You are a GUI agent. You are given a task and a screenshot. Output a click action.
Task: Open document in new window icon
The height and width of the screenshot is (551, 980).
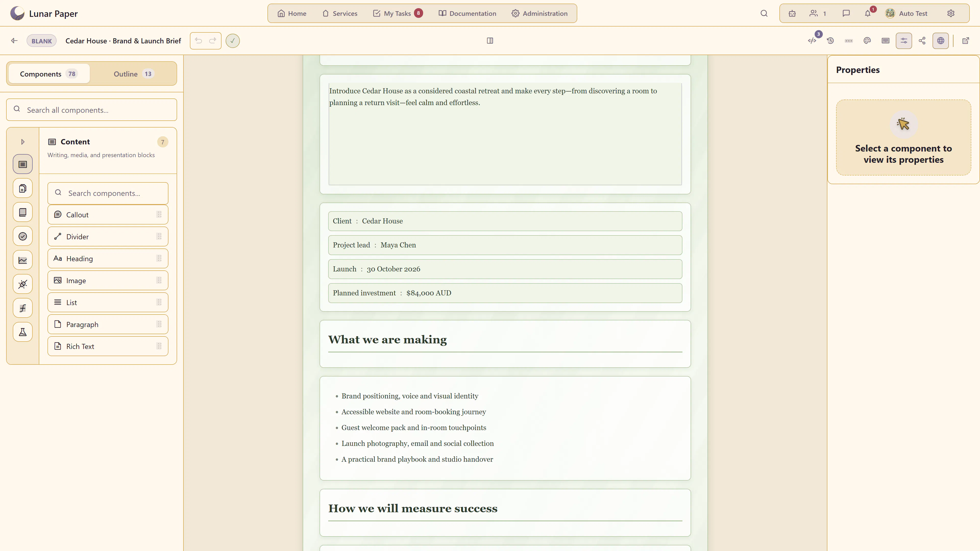coord(965,41)
